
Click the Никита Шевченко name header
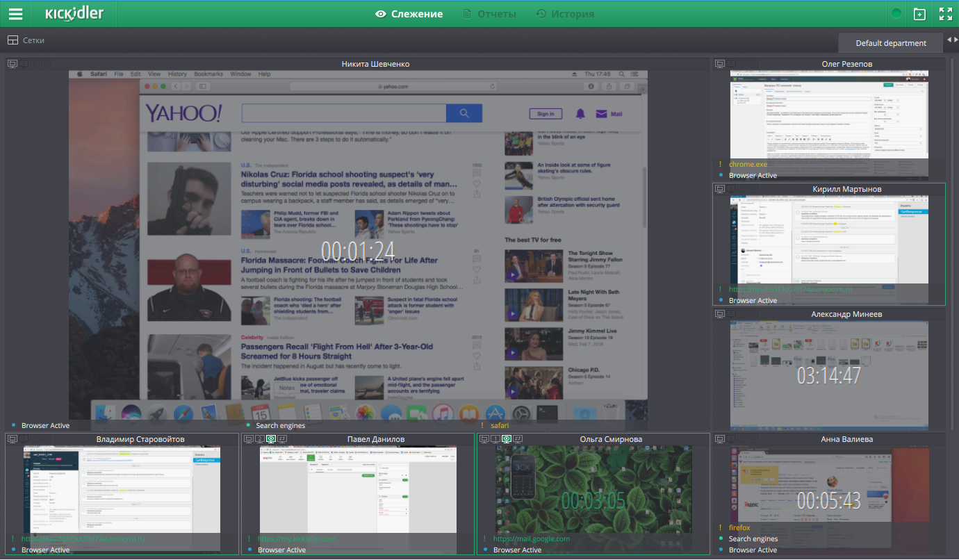coord(375,64)
